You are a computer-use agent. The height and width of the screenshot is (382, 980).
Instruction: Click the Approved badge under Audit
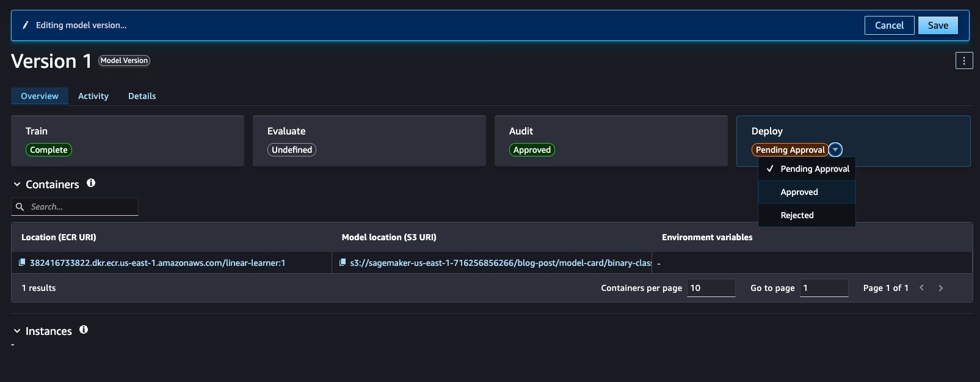tap(532, 150)
